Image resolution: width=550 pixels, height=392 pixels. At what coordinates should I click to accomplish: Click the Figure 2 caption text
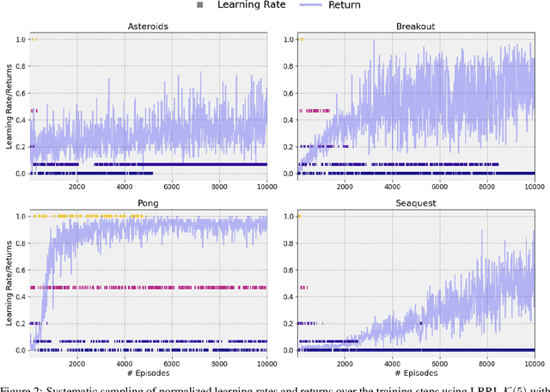coord(275,387)
